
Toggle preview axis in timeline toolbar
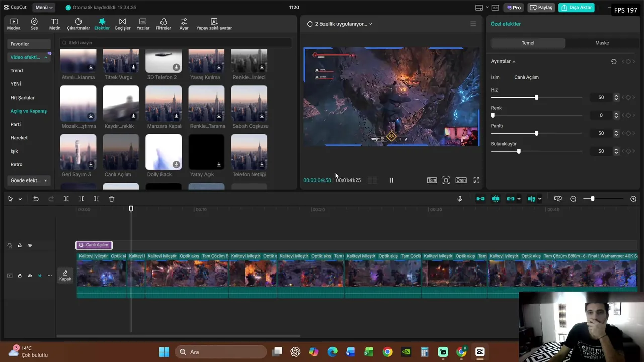(531, 199)
